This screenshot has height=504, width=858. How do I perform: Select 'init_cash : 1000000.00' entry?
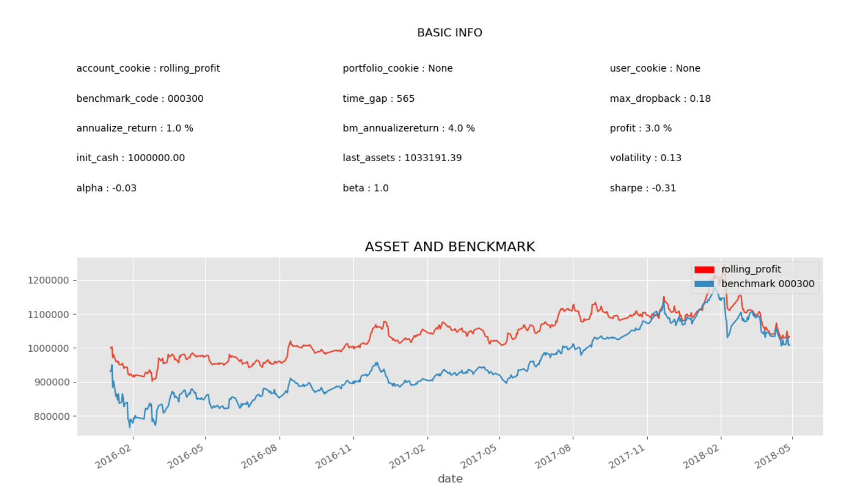(x=131, y=158)
